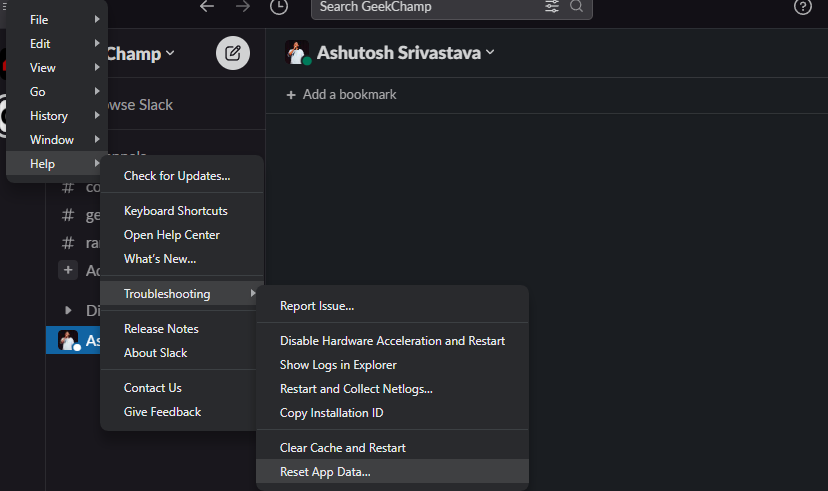Choose Report Issue in Troubleshooting menu
828x491 pixels.
point(317,306)
